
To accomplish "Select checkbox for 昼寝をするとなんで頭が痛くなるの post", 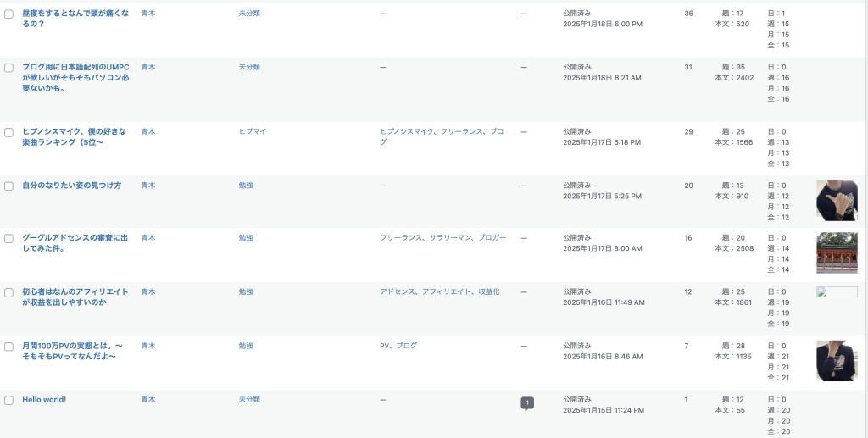I will [x=8, y=14].
